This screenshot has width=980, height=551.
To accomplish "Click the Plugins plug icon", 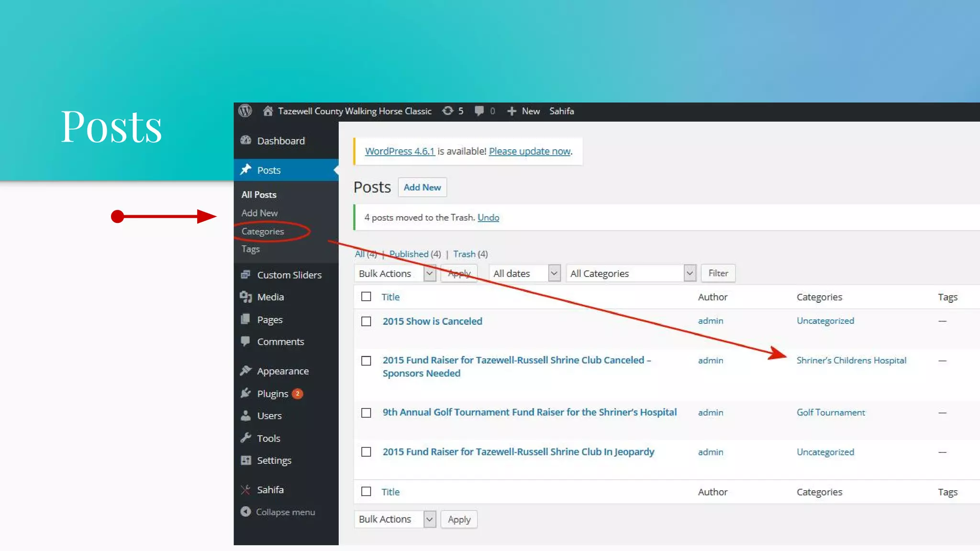I will [x=246, y=394].
